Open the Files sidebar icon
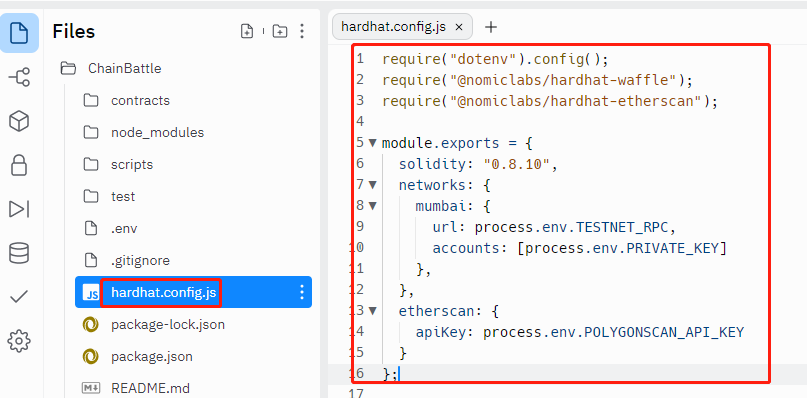 [19, 33]
